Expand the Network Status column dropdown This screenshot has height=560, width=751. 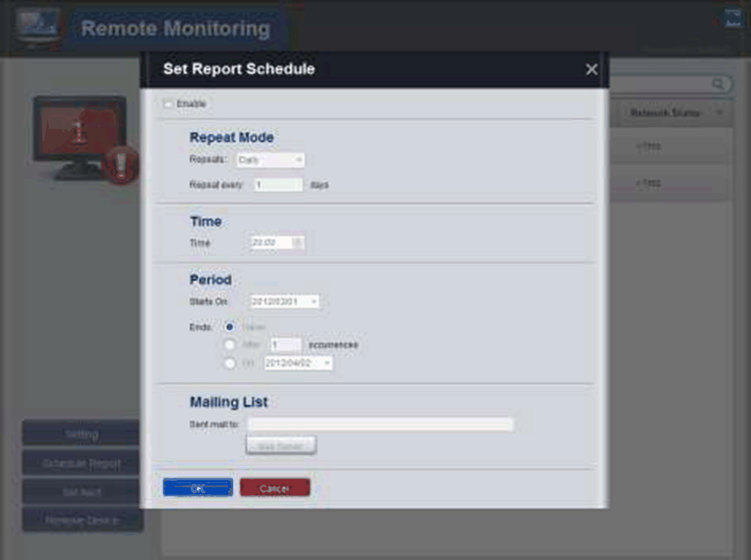[719, 113]
